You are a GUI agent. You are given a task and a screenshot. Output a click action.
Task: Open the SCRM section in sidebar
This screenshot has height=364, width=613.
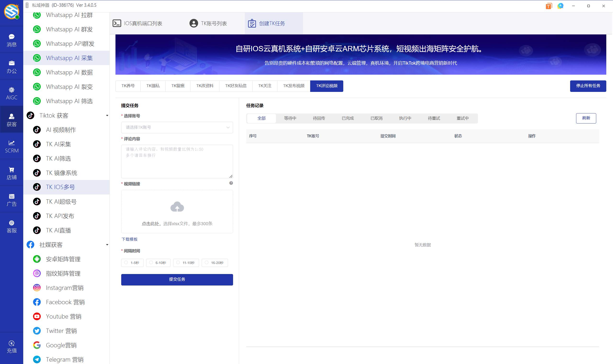tap(11, 146)
